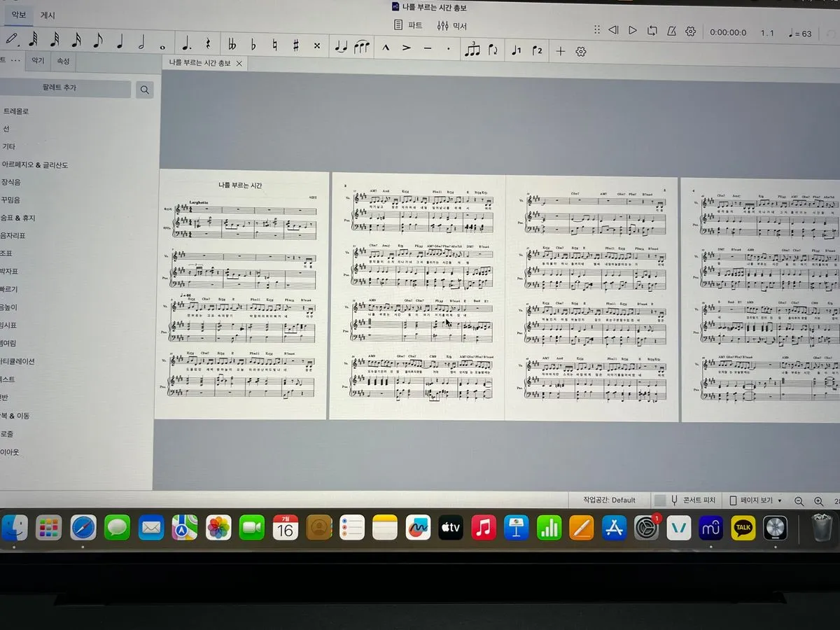Open the 페이지 보기 view mode dropdown
Viewport: 840px width, 630px height.
pyautogui.click(x=756, y=500)
